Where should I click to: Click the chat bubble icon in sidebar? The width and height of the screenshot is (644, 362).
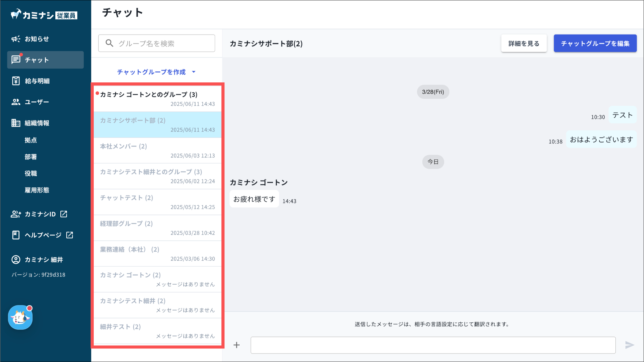(16, 59)
